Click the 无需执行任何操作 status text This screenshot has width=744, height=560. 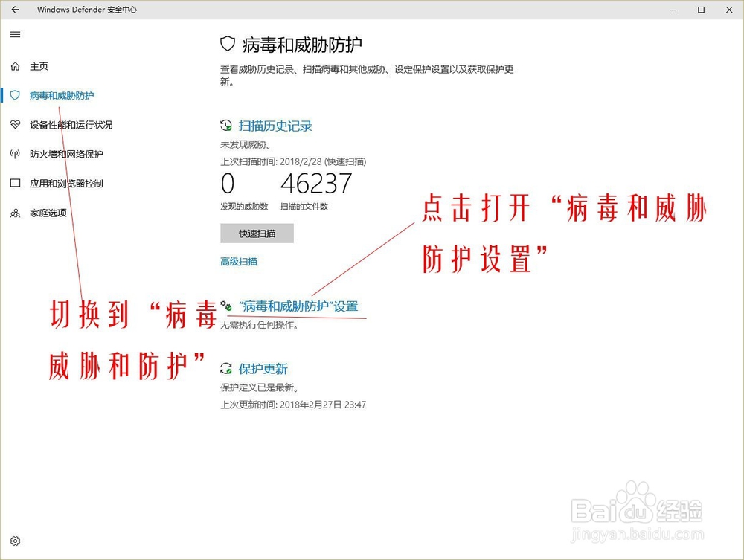click(x=259, y=325)
